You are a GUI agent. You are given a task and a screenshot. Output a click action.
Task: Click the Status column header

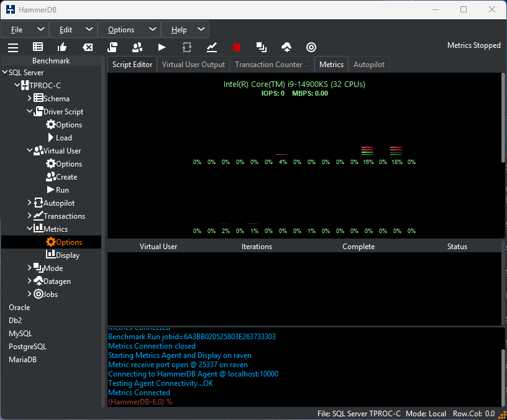pyautogui.click(x=457, y=247)
